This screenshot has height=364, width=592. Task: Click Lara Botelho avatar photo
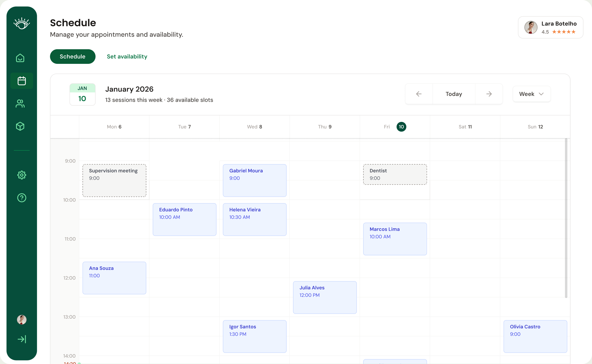(531, 27)
